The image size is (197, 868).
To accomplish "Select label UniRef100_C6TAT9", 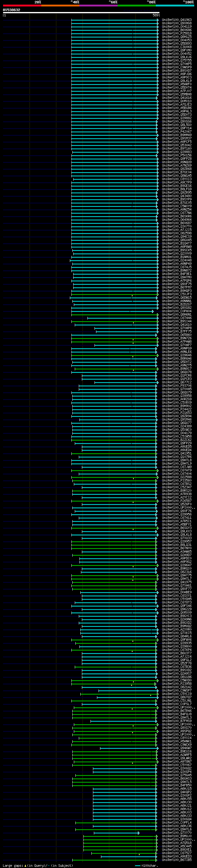I will click(176, 470).
